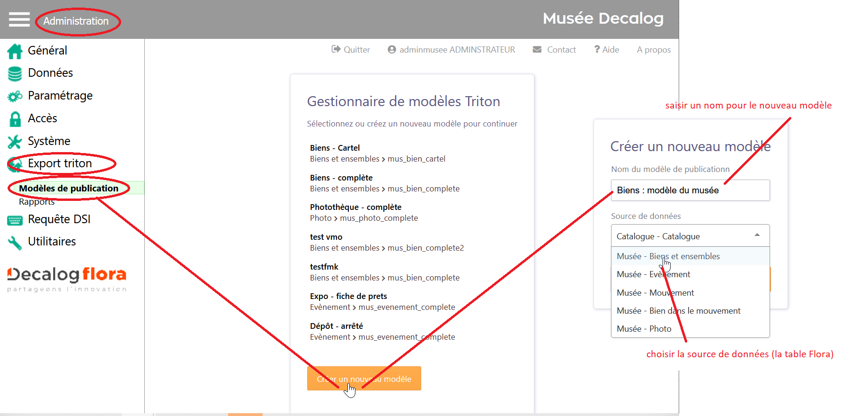Open the Contact link
Screen dimensions: 868x416
coord(561,49)
